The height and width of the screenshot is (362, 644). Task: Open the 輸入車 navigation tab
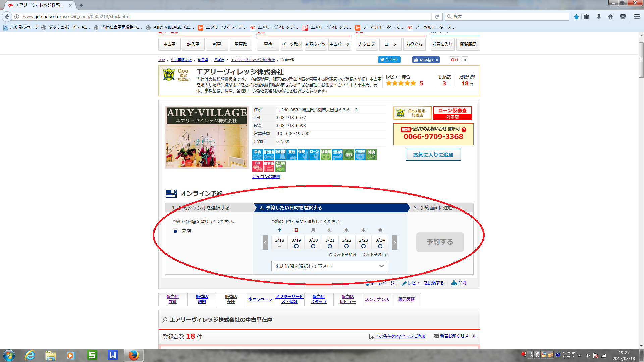193,44
